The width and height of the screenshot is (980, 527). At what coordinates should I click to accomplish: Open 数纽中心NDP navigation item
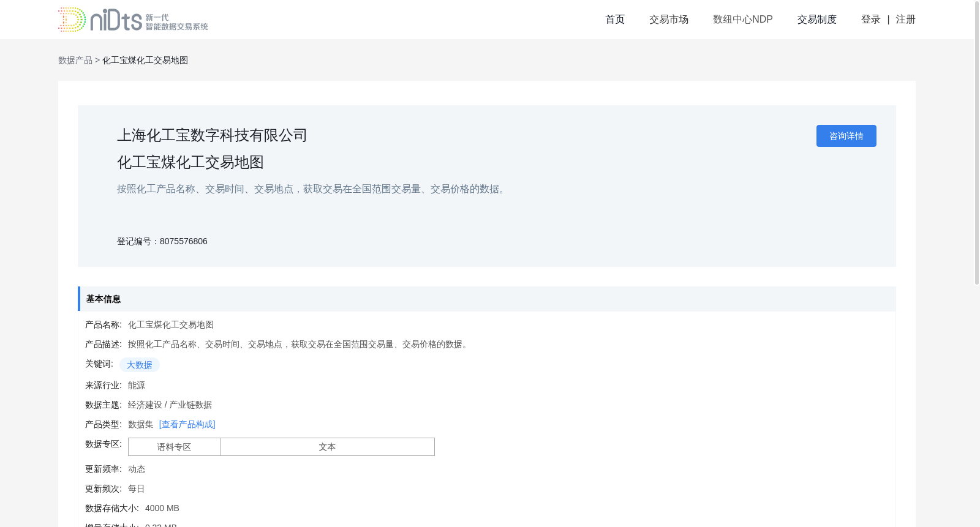pyautogui.click(x=743, y=20)
